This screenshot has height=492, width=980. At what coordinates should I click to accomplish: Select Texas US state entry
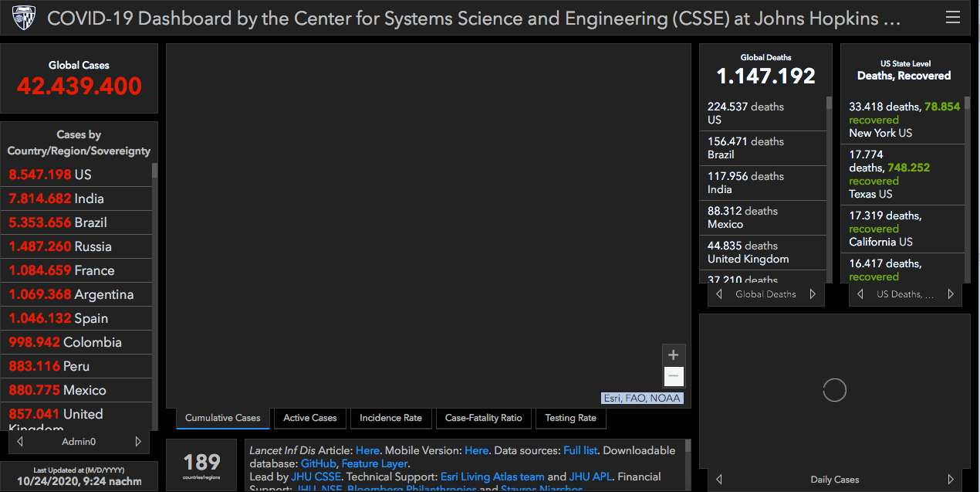(x=903, y=174)
